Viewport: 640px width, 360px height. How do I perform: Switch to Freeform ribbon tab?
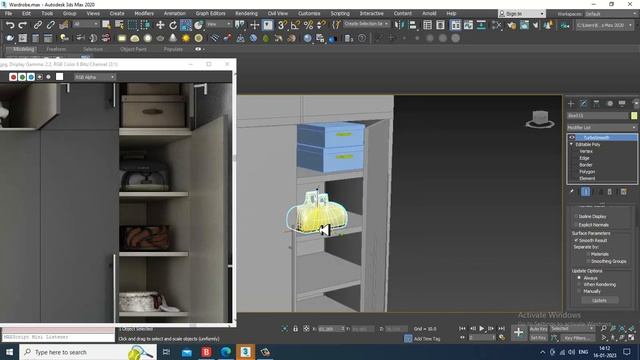56,49
